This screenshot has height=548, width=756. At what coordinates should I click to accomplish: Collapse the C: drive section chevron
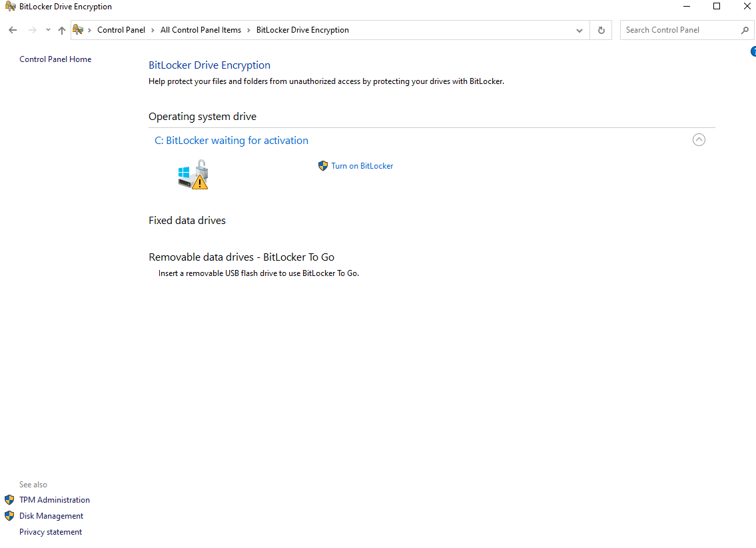pyautogui.click(x=699, y=140)
